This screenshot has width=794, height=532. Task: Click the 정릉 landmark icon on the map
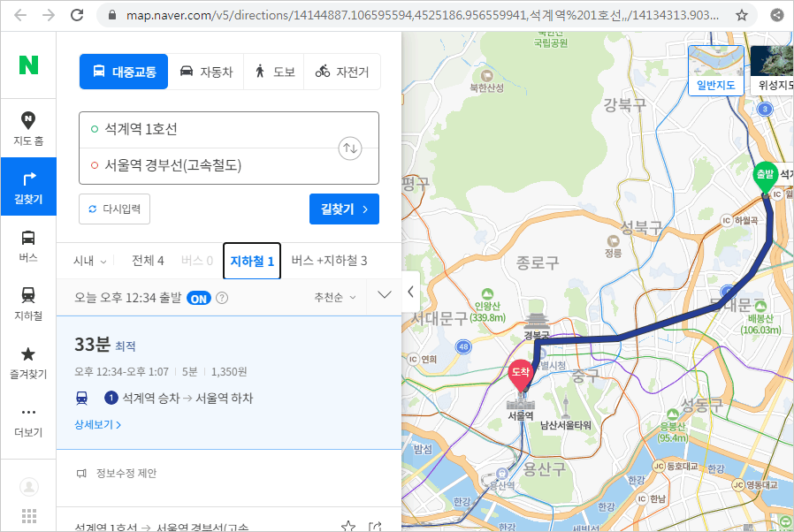click(x=614, y=241)
